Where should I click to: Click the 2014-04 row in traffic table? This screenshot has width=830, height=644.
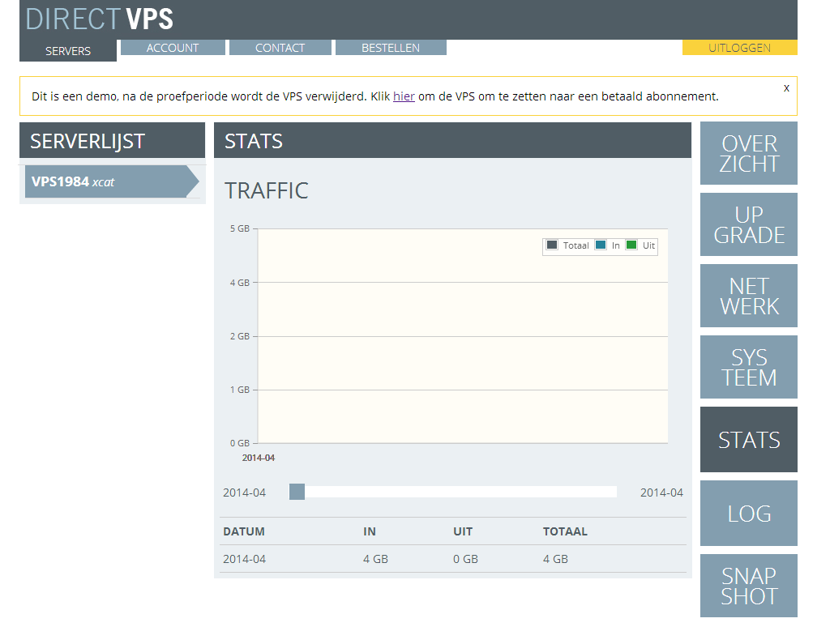click(x=452, y=559)
